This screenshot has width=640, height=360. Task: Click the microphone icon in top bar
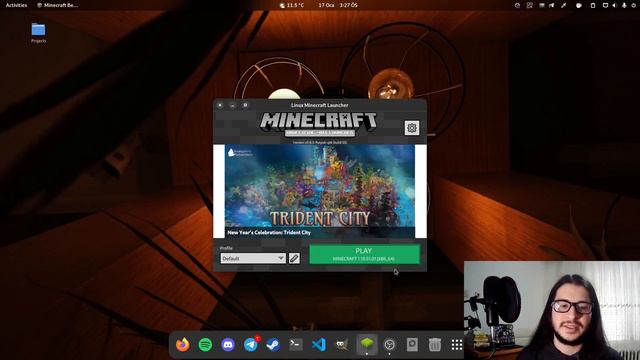click(x=624, y=5)
